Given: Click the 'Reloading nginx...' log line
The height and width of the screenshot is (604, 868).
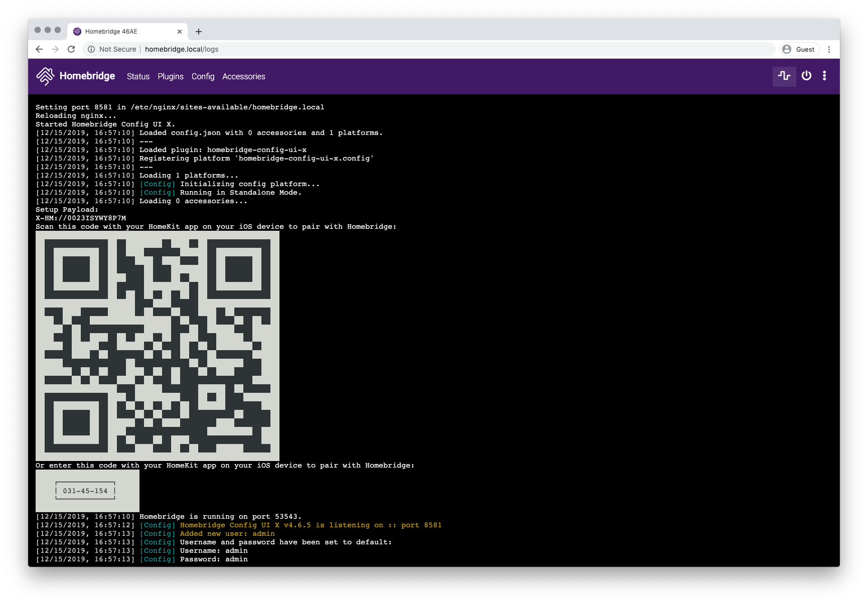Looking at the screenshot, I should pyautogui.click(x=76, y=116).
